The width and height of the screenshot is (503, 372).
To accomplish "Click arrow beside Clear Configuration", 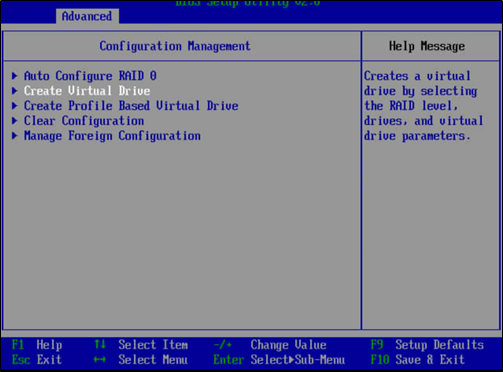I will pyautogui.click(x=15, y=121).
